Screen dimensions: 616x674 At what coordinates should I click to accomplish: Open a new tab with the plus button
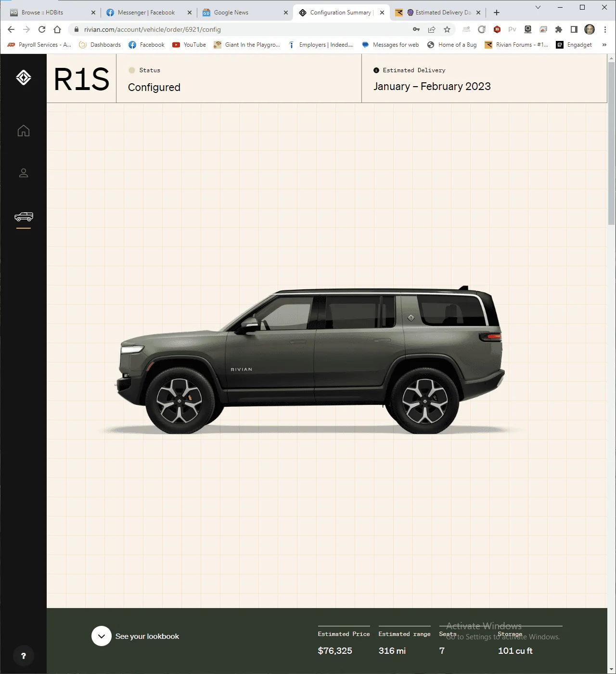point(497,13)
